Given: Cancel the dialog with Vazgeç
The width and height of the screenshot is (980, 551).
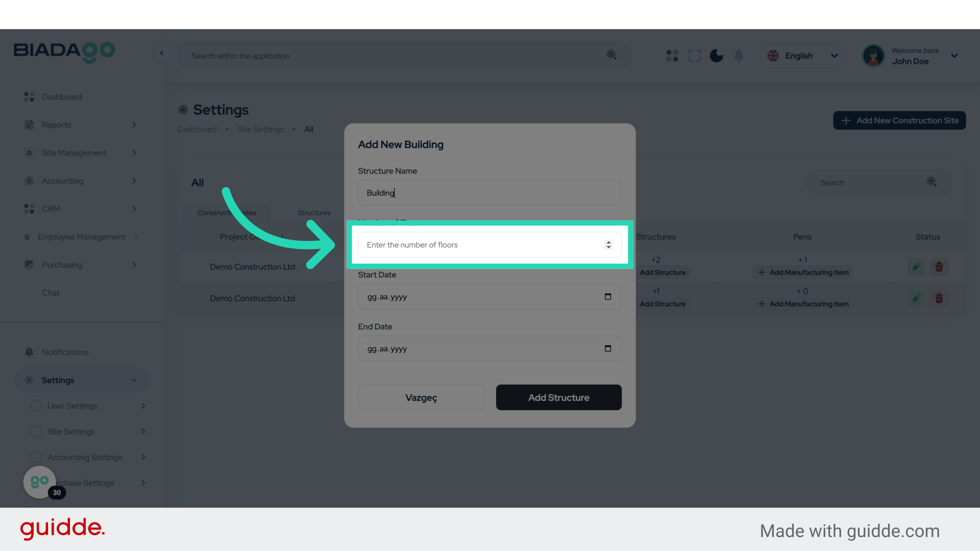Looking at the screenshot, I should (x=421, y=397).
